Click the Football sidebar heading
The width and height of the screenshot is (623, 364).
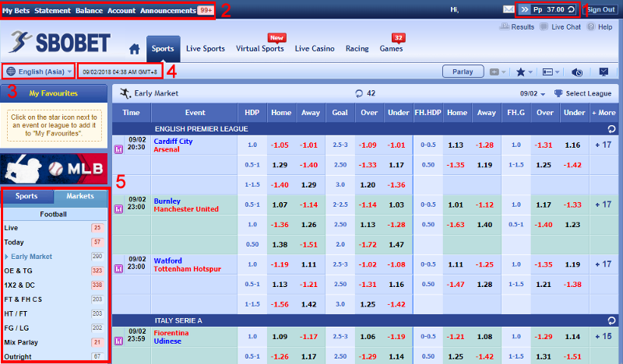tap(55, 215)
